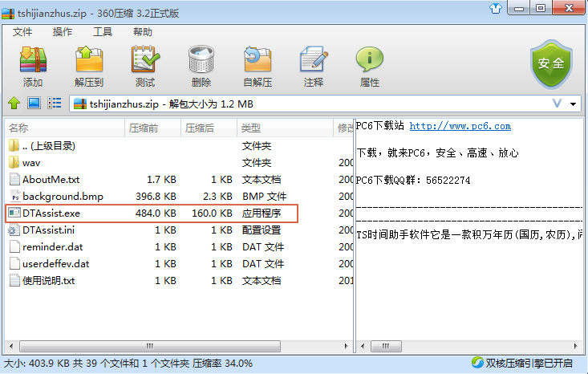Select the '.. (上级目录)' row name
This screenshot has height=374, width=588.
point(49,145)
